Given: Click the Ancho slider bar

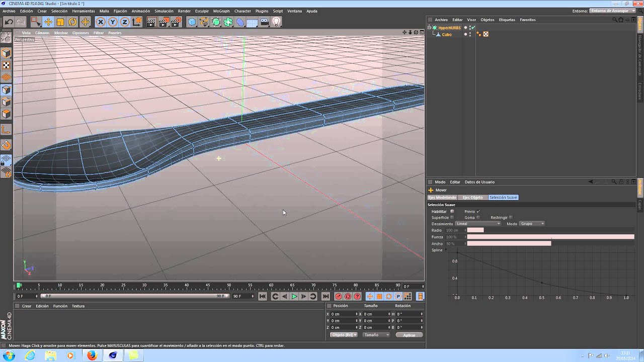Looking at the screenshot, I should point(550,243).
